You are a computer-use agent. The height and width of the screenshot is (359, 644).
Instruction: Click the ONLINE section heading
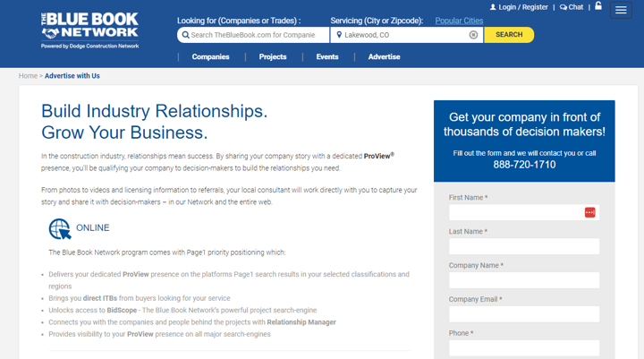(93, 227)
